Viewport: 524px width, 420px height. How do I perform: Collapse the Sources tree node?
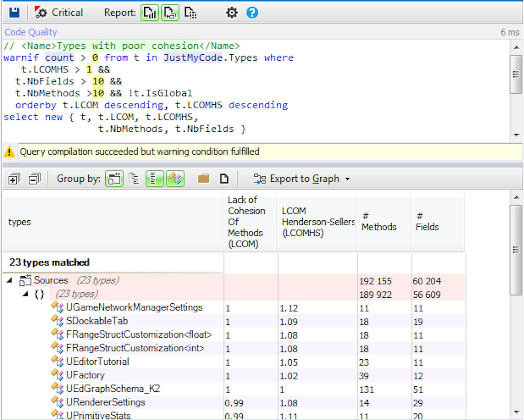click(x=10, y=280)
